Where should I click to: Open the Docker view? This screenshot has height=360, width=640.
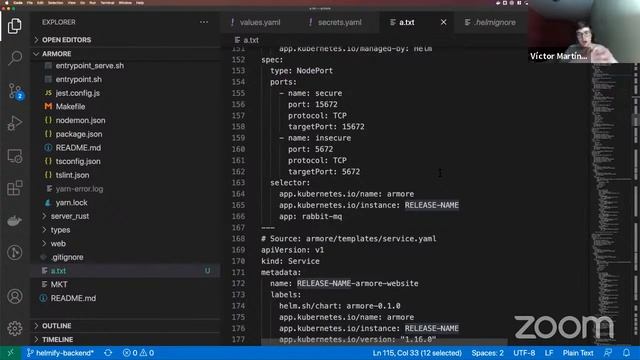coord(15,221)
